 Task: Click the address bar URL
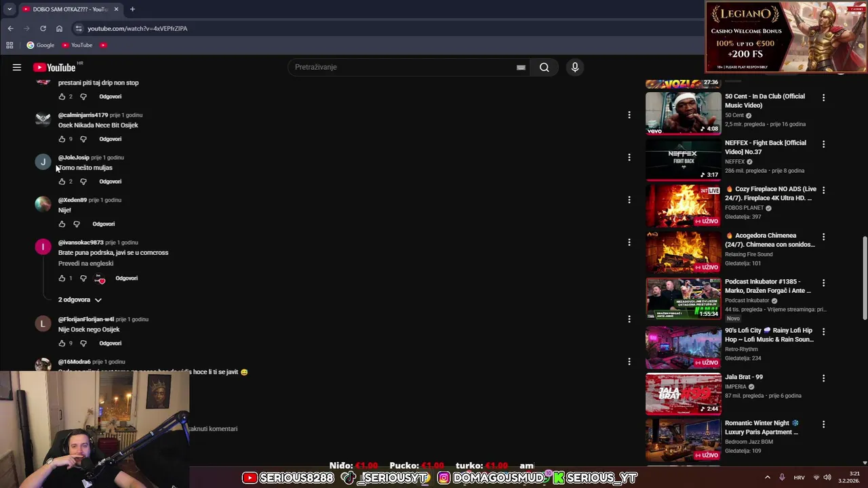(x=137, y=28)
